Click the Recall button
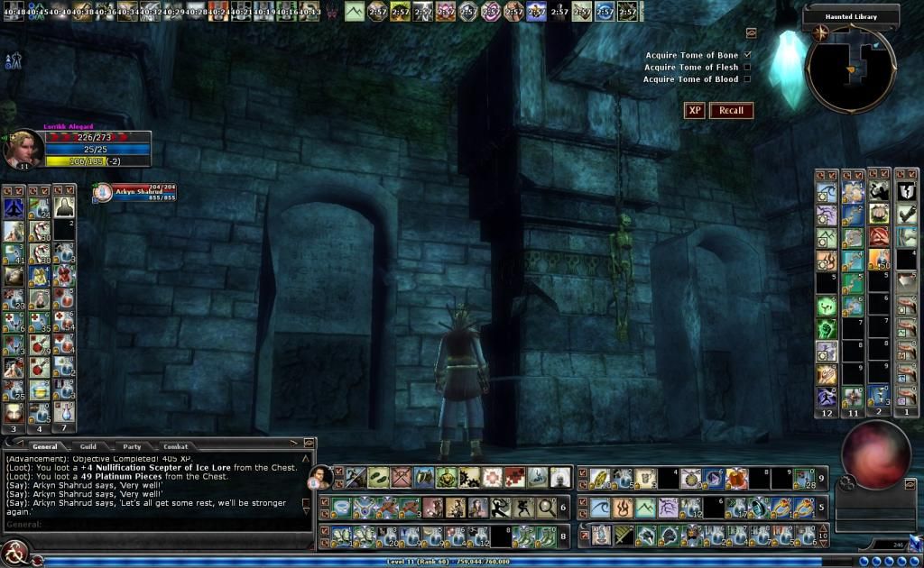The width and height of the screenshot is (924, 568). pyautogui.click(x=731, y=110)
